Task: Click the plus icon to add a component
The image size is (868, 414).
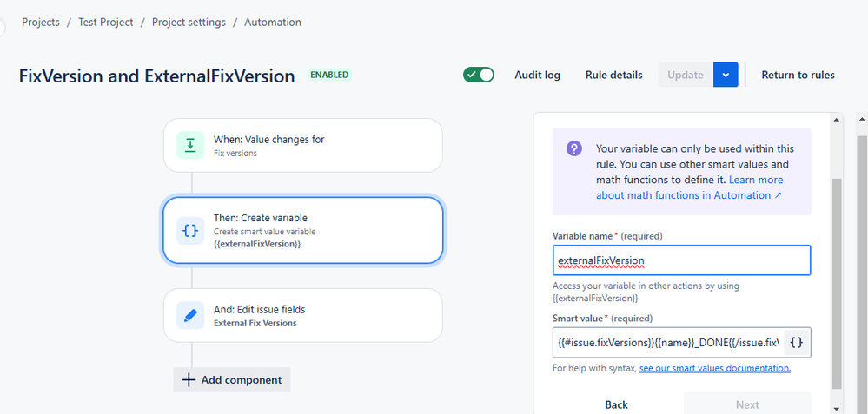Action: [x=189, y=380]
